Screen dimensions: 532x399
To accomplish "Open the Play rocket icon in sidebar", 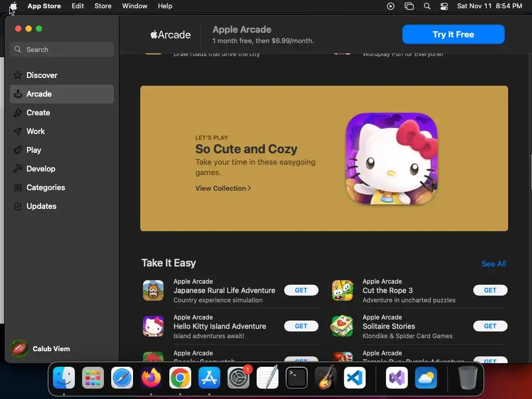I will click(18, 150).
